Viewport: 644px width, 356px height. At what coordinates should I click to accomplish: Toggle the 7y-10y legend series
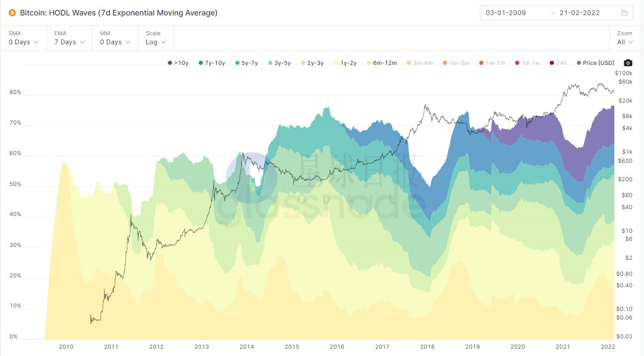coord(212,63)
